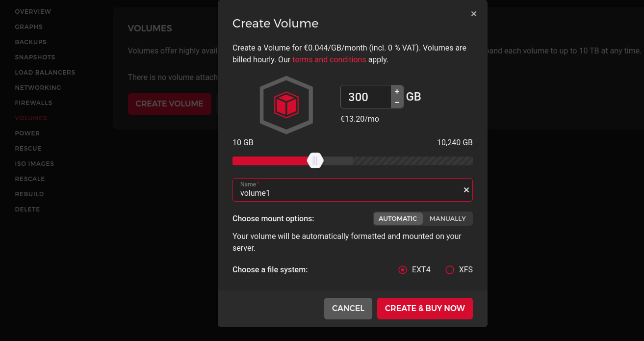Go to Load Balancers

(x=45, y=72)
